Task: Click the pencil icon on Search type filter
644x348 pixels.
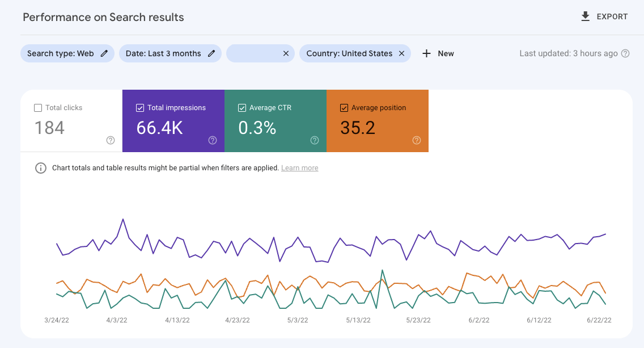Action: tap(104, 53)
